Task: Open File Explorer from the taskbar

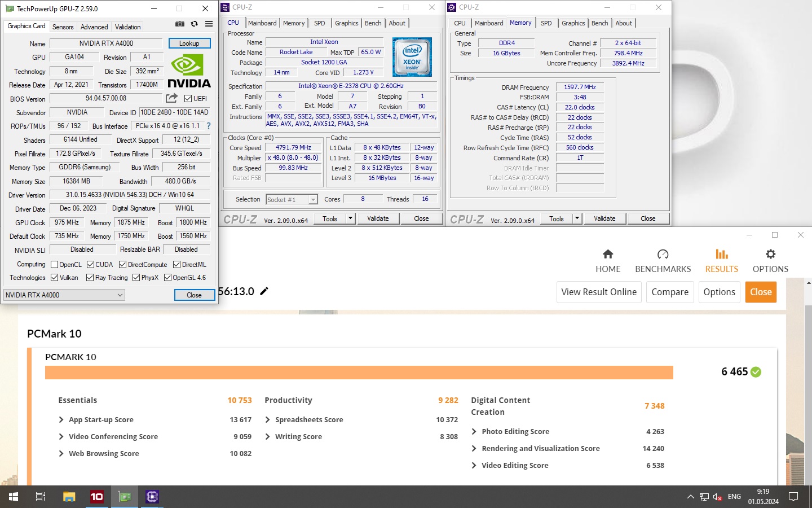Action: point(69,497)
